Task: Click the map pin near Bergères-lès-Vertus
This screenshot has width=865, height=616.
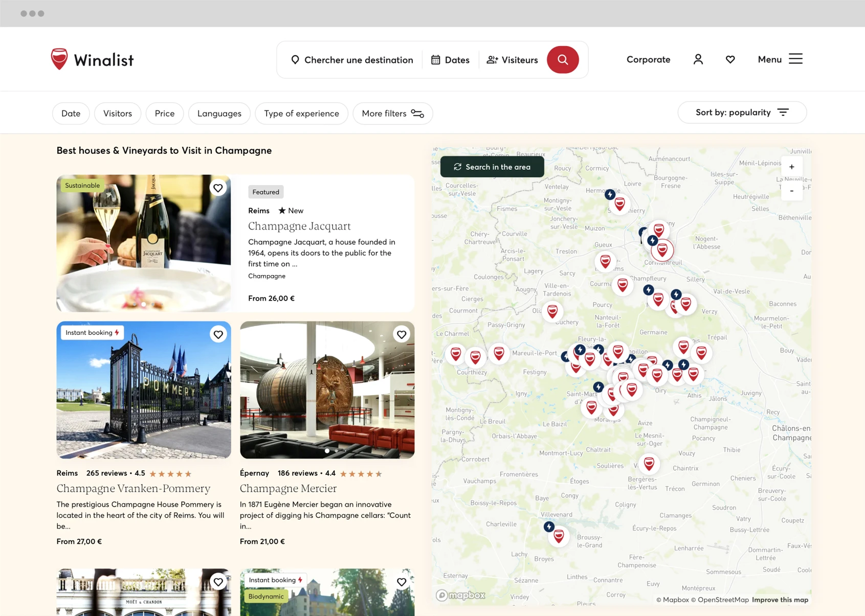Action: tap(649, 463)
